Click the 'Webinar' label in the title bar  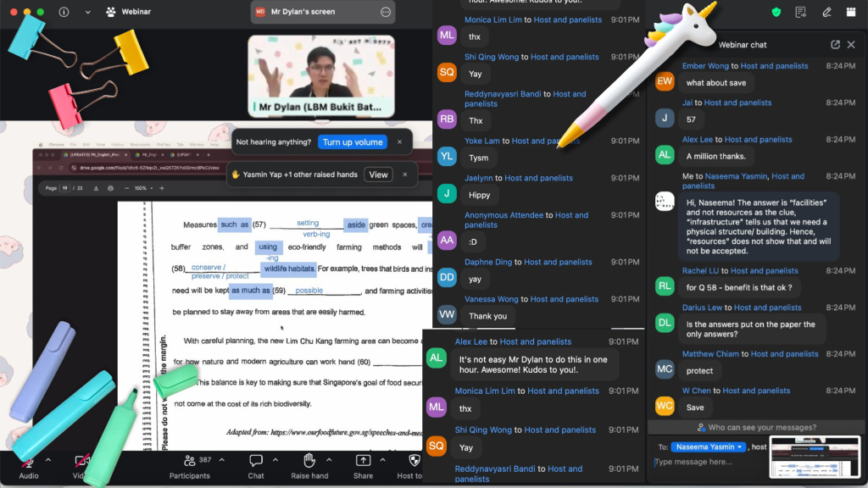point(136,12)
